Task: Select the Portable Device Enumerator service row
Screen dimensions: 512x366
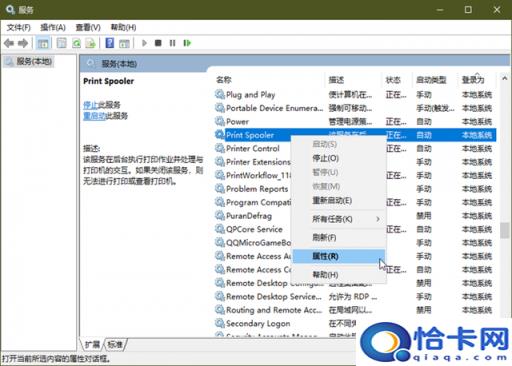Action: [355, 108]
